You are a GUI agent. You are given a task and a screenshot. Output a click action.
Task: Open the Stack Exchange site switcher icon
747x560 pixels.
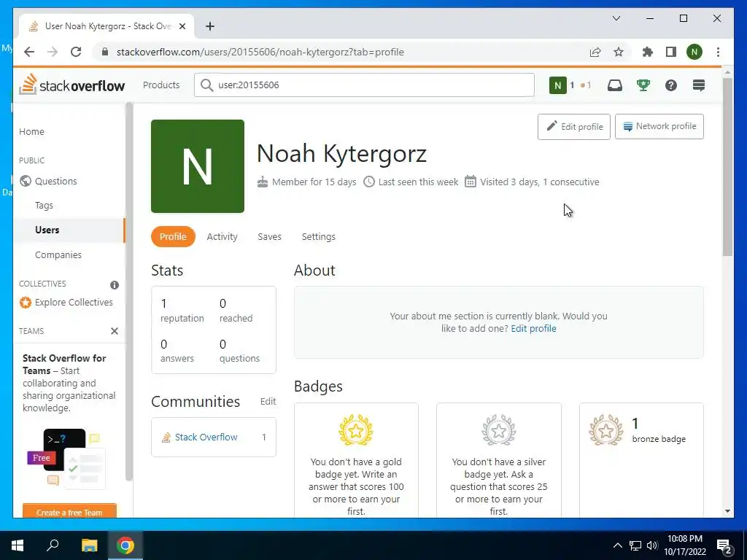(698, 85)
